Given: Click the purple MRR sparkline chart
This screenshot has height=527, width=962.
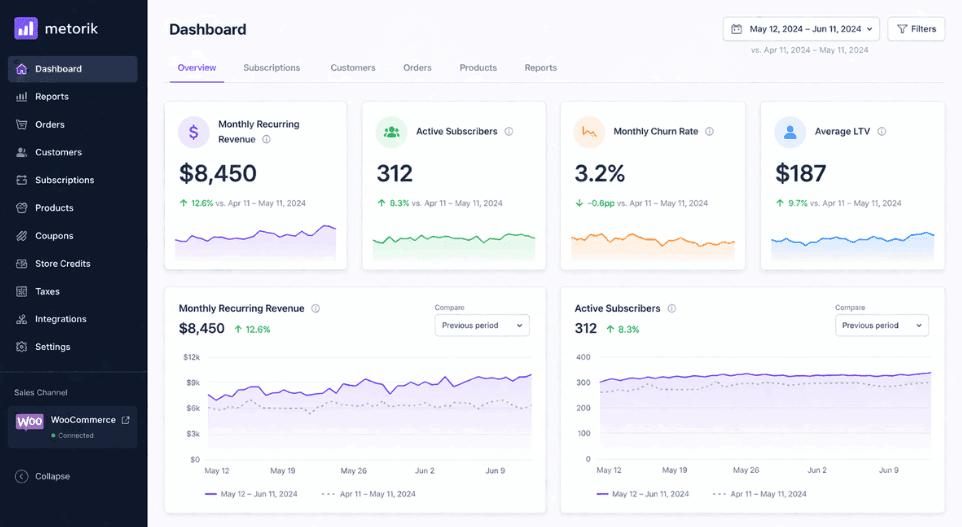Looking at the screenshot, I should click(x=255, y=242).
